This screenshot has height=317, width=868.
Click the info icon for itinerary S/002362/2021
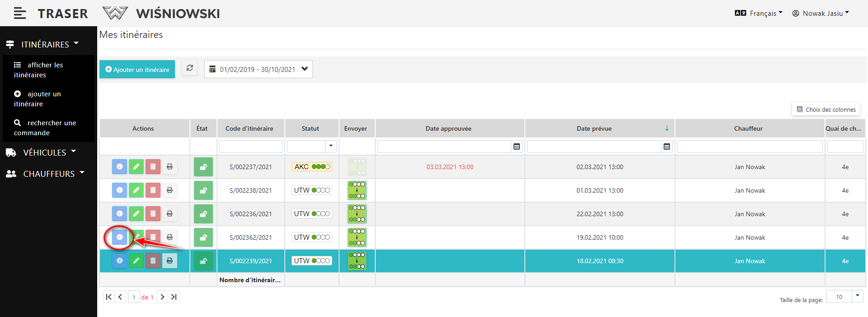[119, 237]
